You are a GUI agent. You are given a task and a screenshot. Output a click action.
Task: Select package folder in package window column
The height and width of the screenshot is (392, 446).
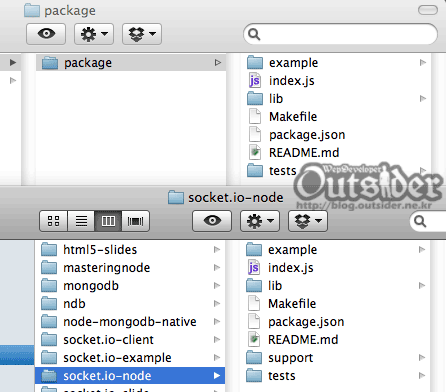click(x=131, y=63)
